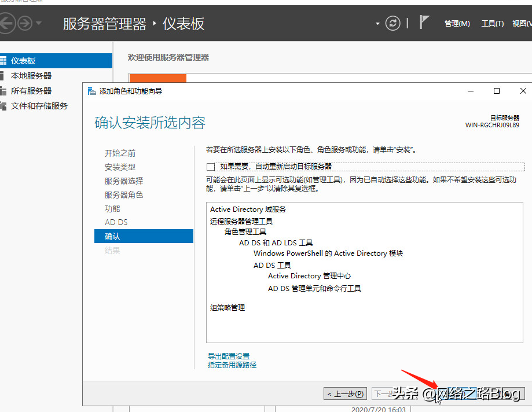Go to AD DS wizard step

click(x=116, y=222)
